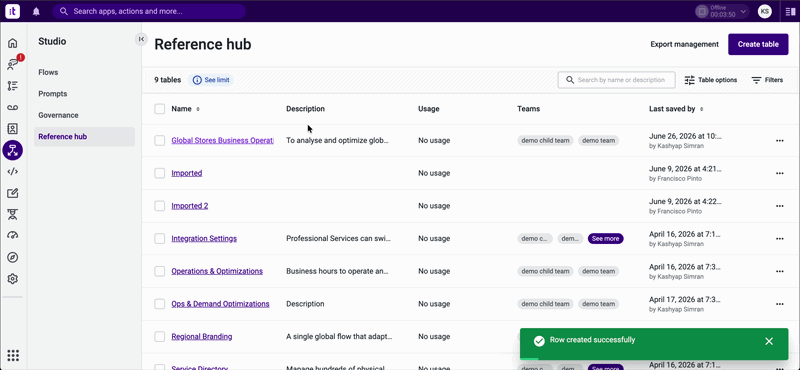
Task: Open the code brackets icon in sidebar
Action: (13, 171)
